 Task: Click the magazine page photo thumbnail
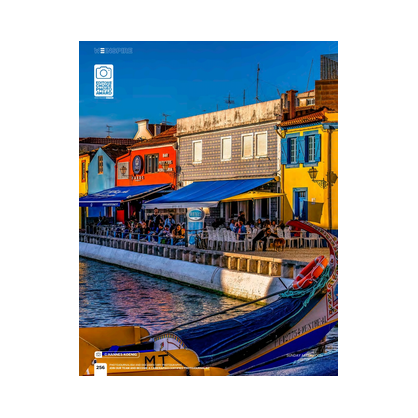click(208, 208)
